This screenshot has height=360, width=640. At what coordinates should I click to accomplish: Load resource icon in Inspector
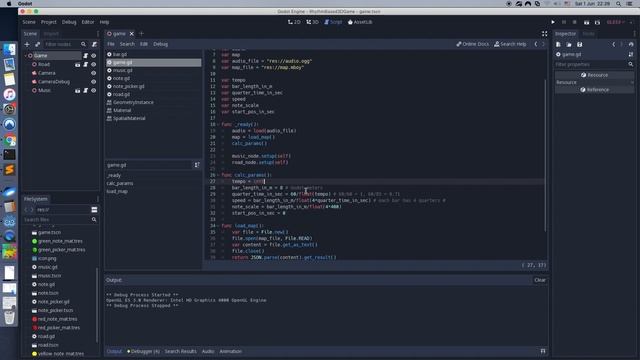[x=569, y=44]
